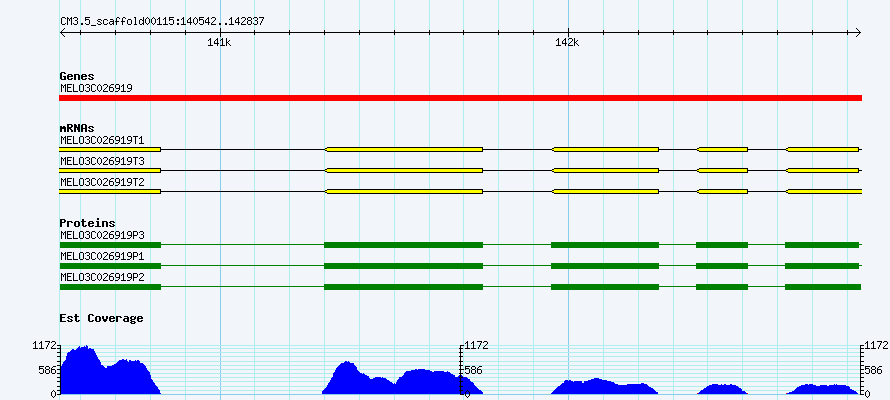Image resolution: width=890 pixels, height=400 pixels.
Task: Click the MELO3C026919P1 protein label
Action: pos(102,256)
